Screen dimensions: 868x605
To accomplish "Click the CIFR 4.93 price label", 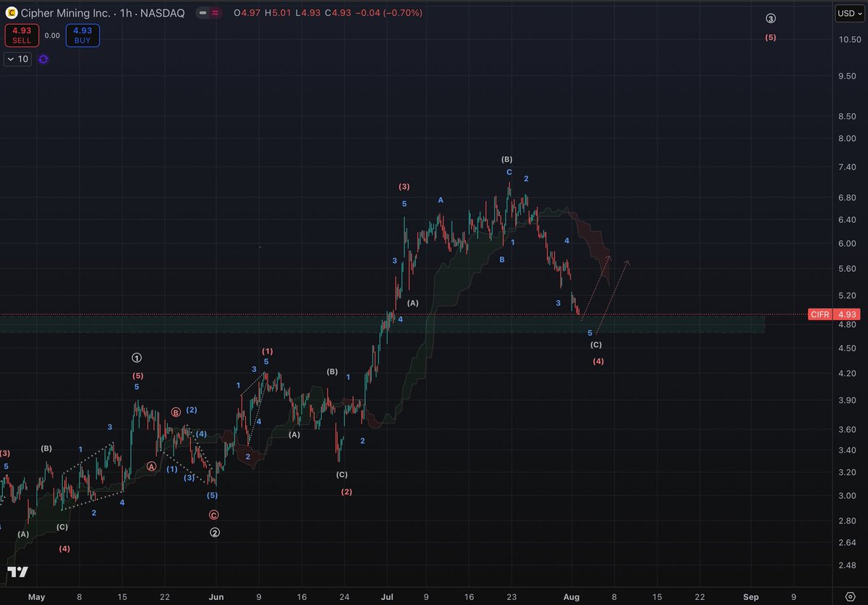I will point(835,314).
